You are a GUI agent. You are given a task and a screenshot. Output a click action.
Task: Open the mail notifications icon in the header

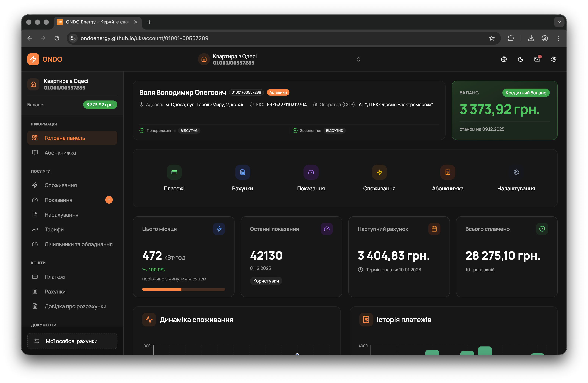point(537,59)
